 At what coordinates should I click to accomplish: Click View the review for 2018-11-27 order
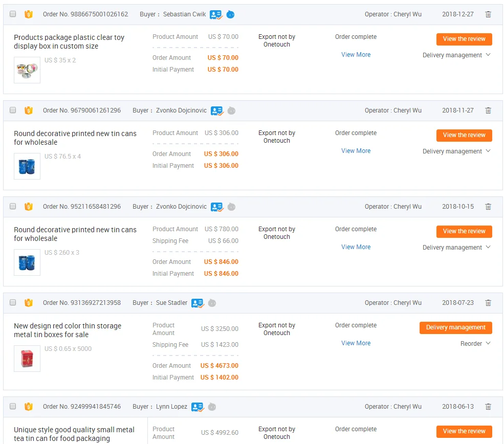(x=464, y=135)
